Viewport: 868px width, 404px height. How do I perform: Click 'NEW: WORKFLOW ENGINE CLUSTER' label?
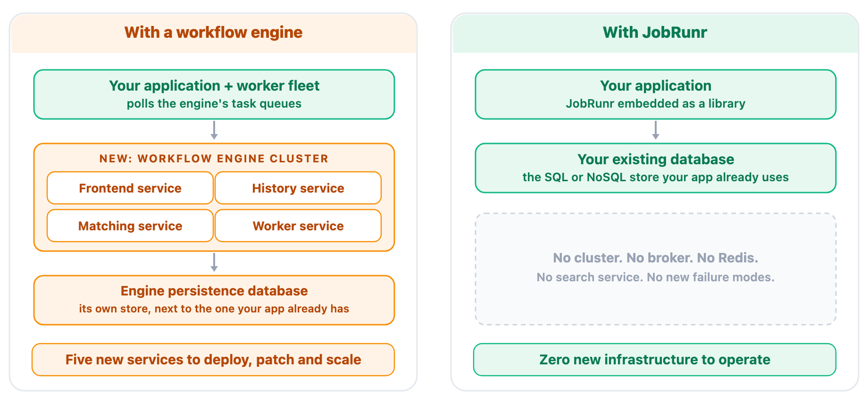(x=214, y=159)
